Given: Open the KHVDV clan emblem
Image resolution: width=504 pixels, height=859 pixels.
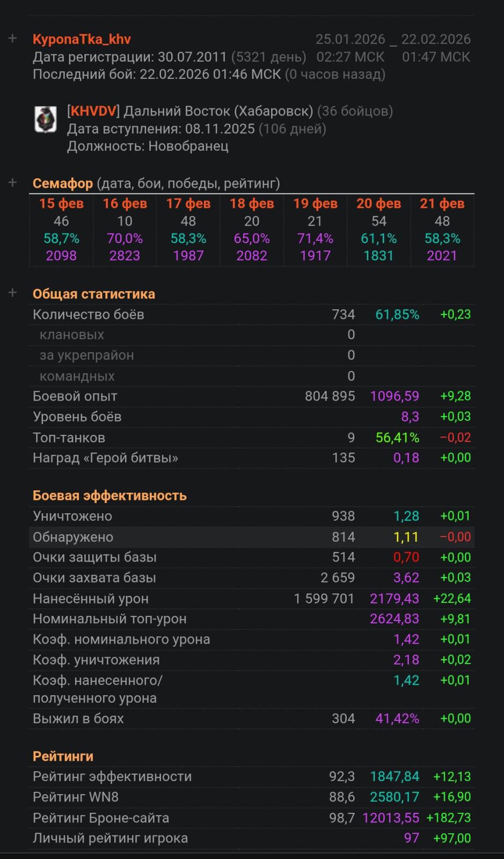Looking at the screenshot, I should coord(46,119).
